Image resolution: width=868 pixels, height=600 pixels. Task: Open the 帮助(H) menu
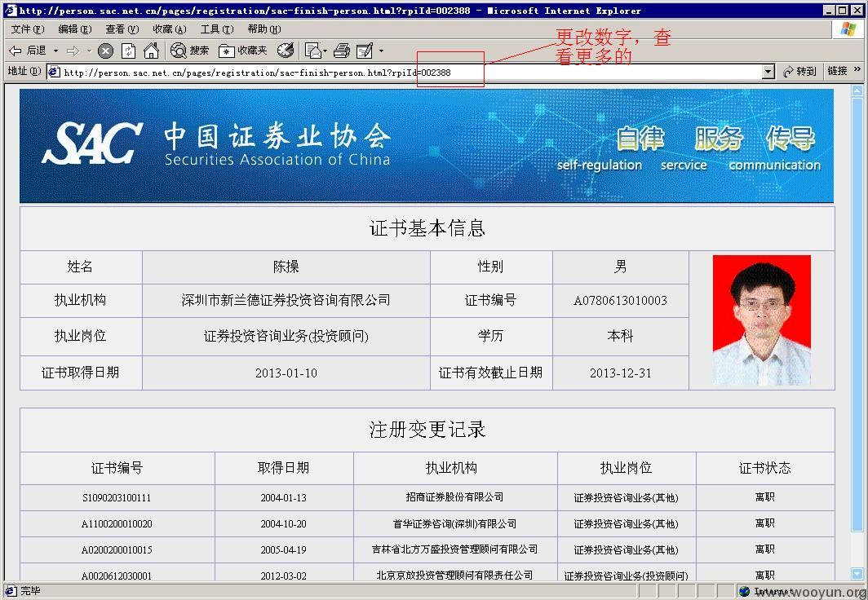coord(264,29)
